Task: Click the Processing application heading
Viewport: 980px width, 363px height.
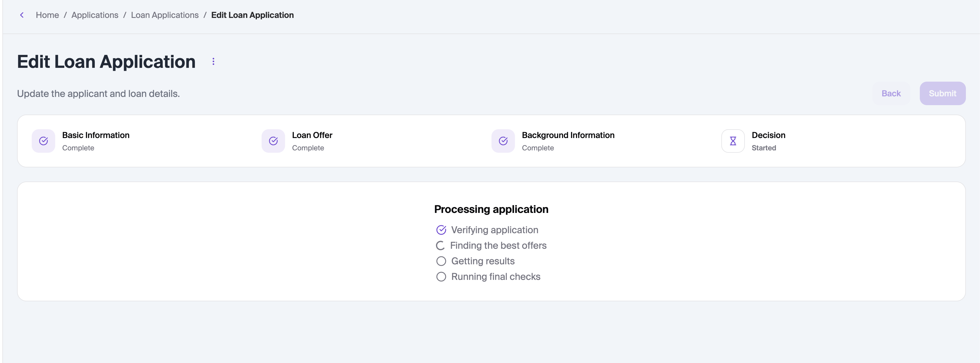Action: (x=491, y=209)
